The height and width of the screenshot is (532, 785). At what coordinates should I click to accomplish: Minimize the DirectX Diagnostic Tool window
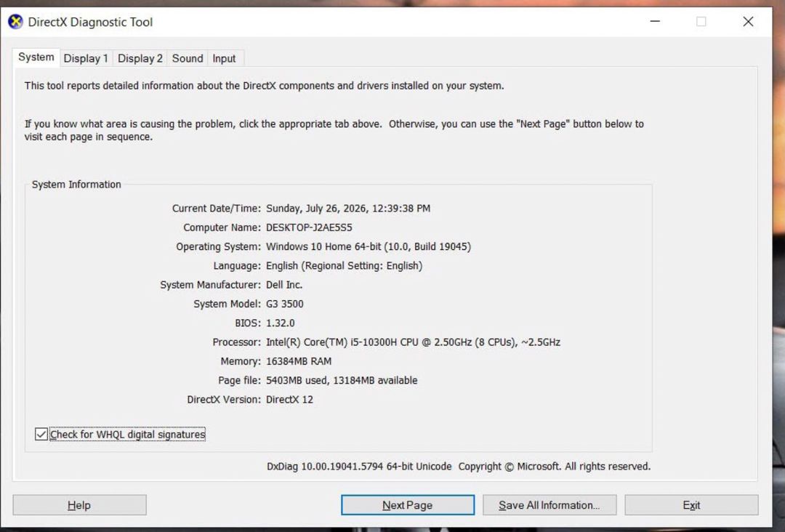coord(655,22)
